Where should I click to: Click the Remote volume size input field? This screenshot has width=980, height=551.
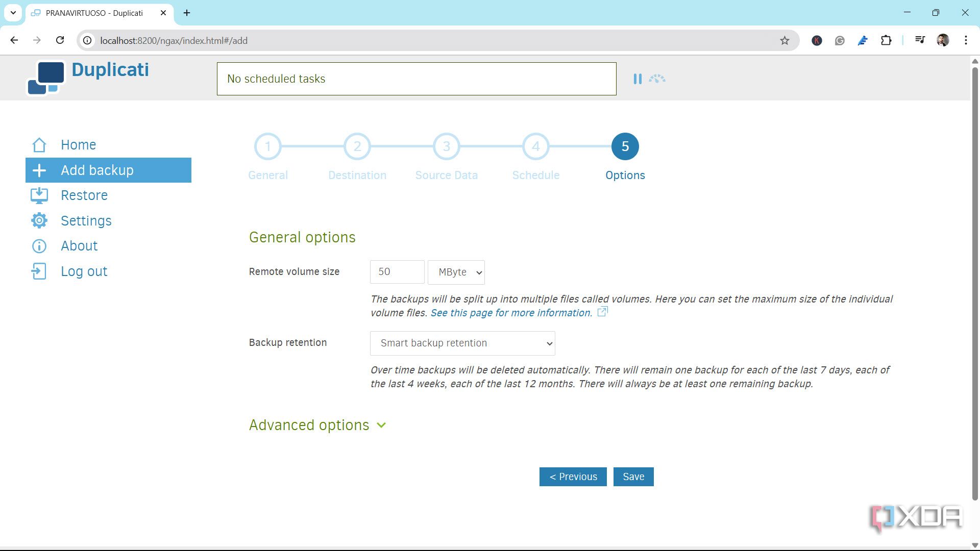click(x=397, y=272)
